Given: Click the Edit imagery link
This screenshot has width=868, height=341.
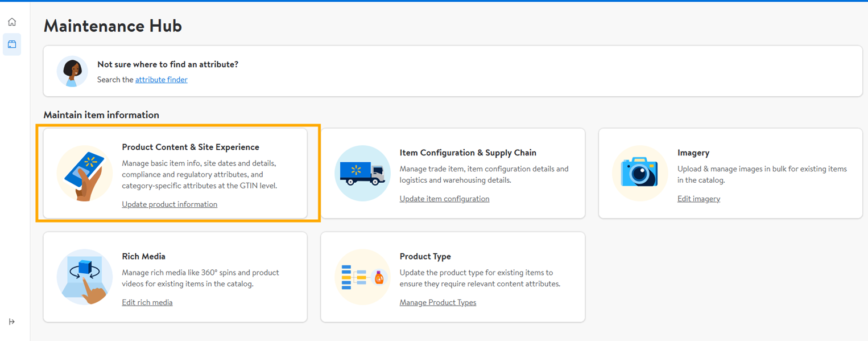Looking at the screenshot, I should (698, 199).
